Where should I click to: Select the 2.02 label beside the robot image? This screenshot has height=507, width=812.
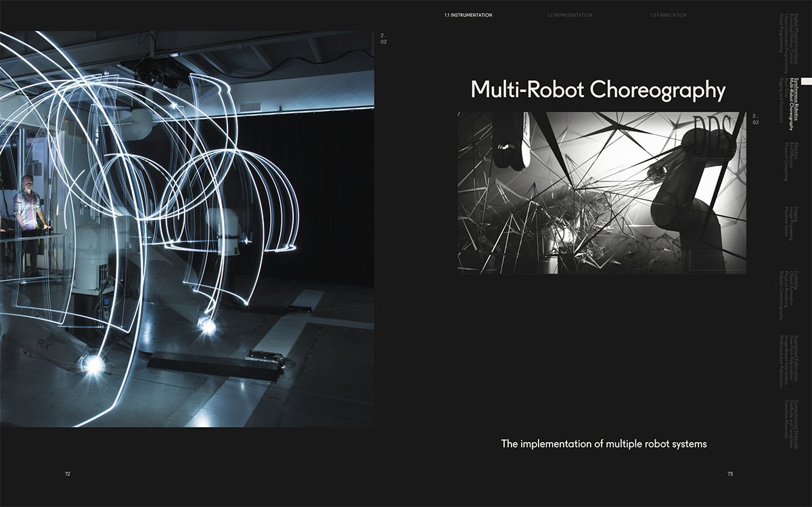755,119
